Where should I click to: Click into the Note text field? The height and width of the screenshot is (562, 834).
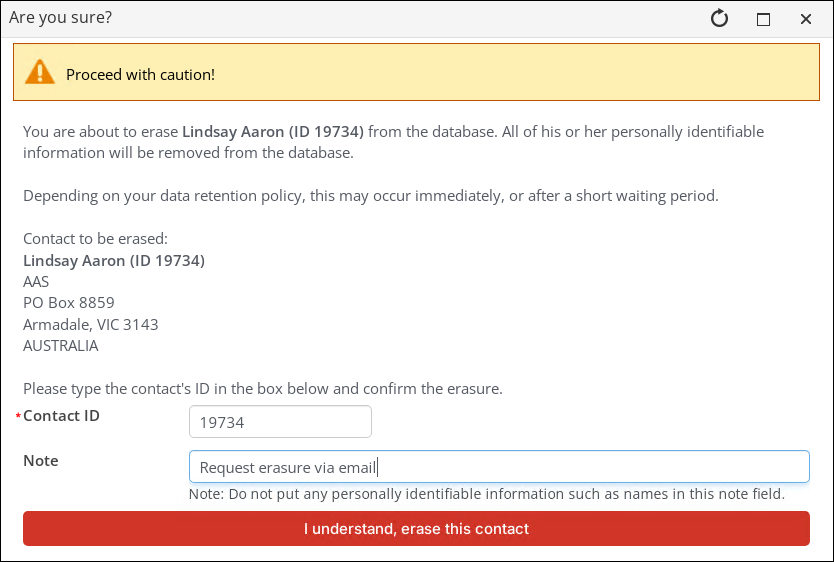tap(499, 467)
